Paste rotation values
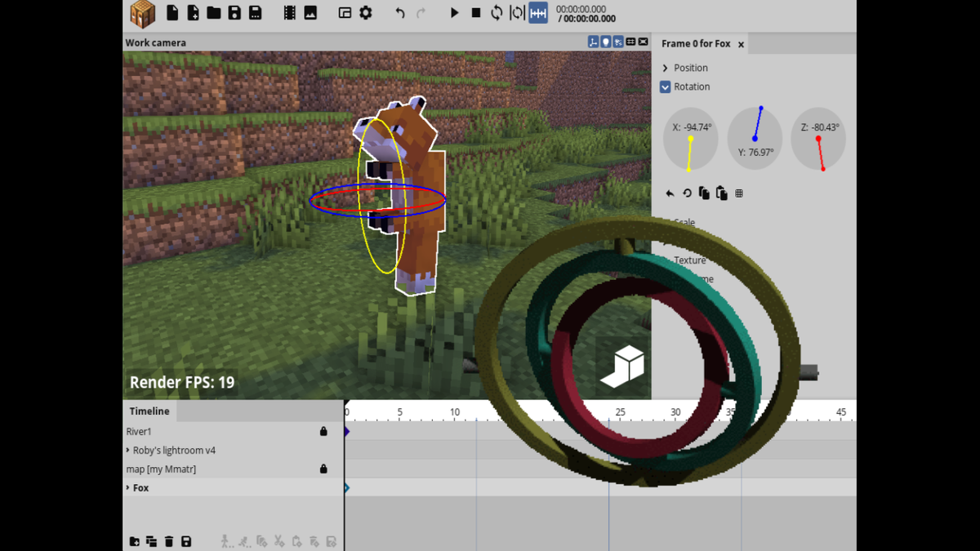980x551 pixels. pos(721,193)
